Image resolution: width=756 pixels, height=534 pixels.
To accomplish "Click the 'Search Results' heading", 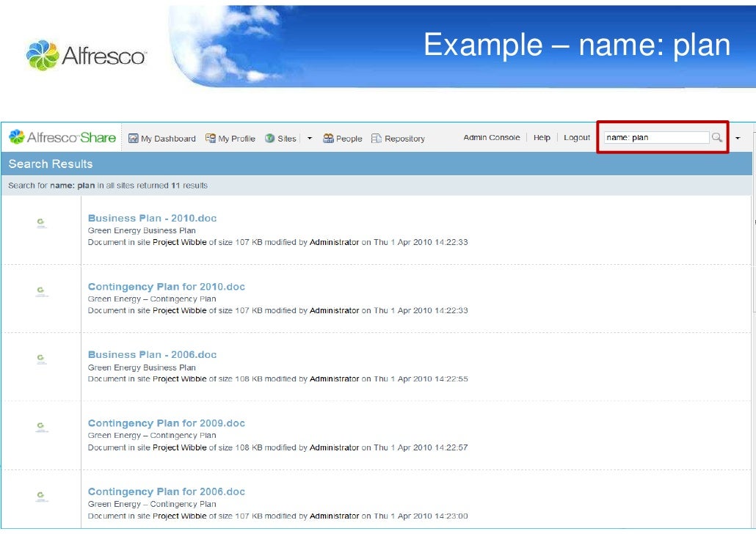I will click(x=51, y=164).
